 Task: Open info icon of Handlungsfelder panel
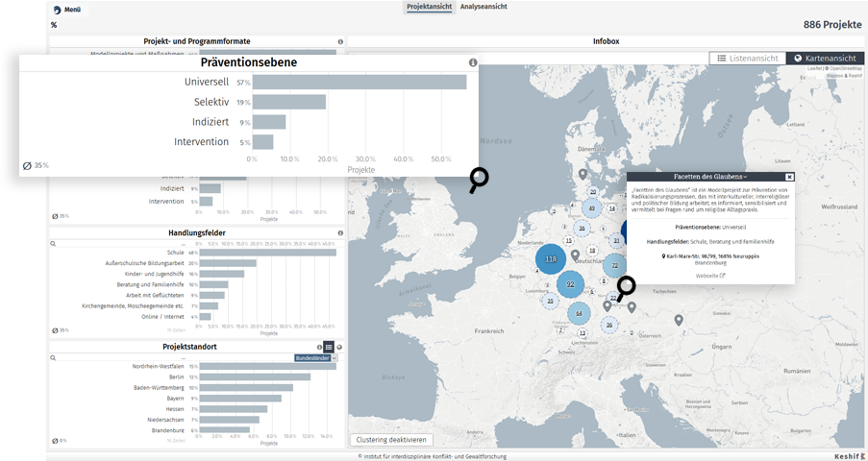click(x=340, y=233)
